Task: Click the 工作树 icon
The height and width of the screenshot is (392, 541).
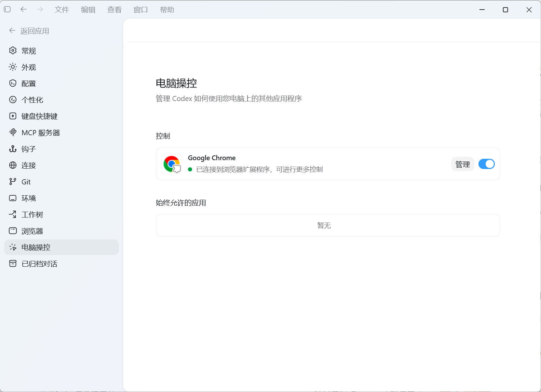Action: 13,214
